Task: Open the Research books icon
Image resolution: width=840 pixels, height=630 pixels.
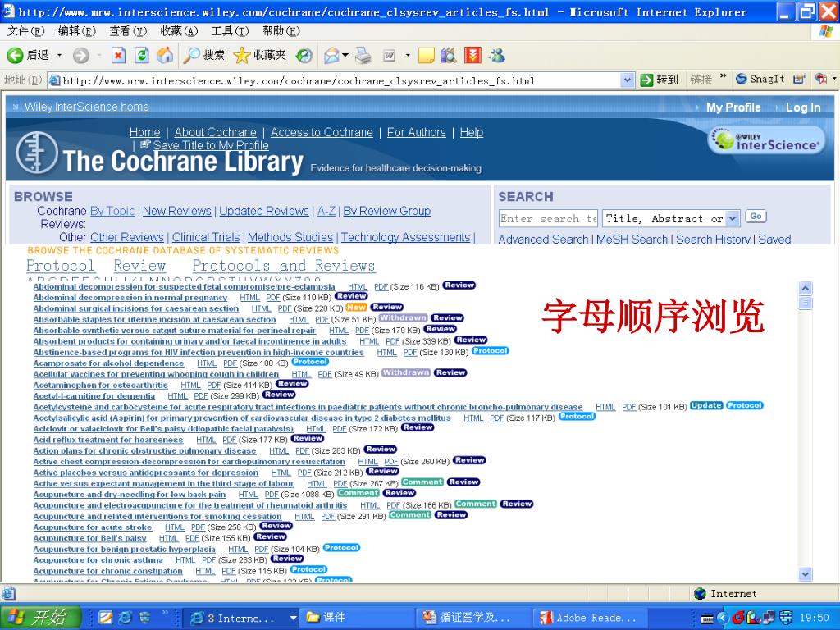Action: (x=449, y=55)
